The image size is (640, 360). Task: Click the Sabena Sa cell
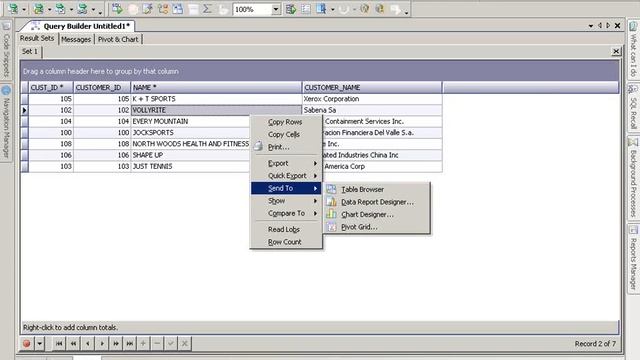coord(372,110)
